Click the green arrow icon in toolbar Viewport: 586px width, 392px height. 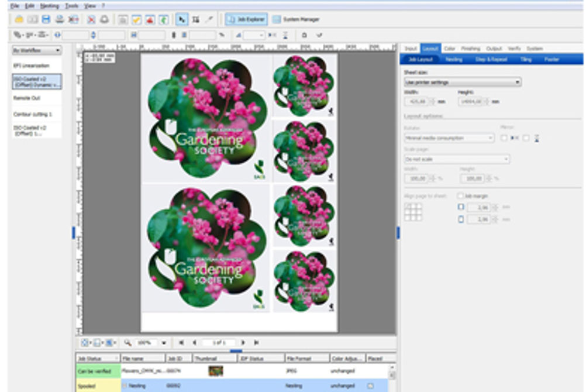point(163,19)
